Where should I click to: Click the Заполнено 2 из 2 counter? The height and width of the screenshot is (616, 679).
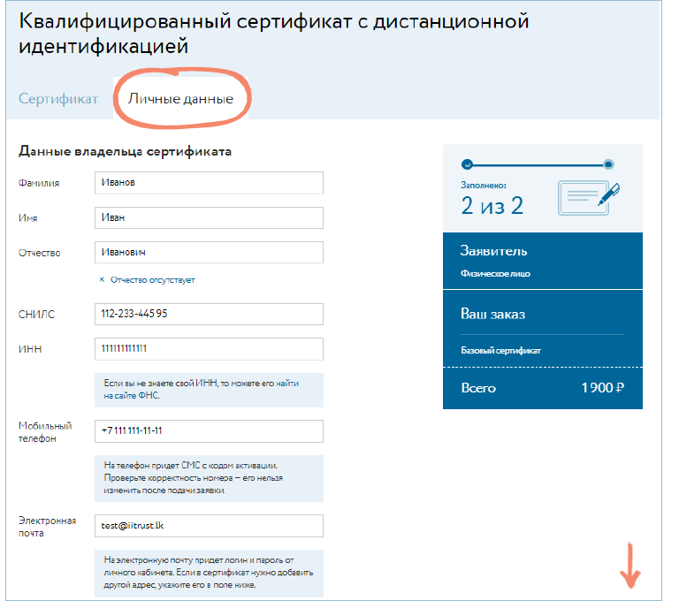492,199
